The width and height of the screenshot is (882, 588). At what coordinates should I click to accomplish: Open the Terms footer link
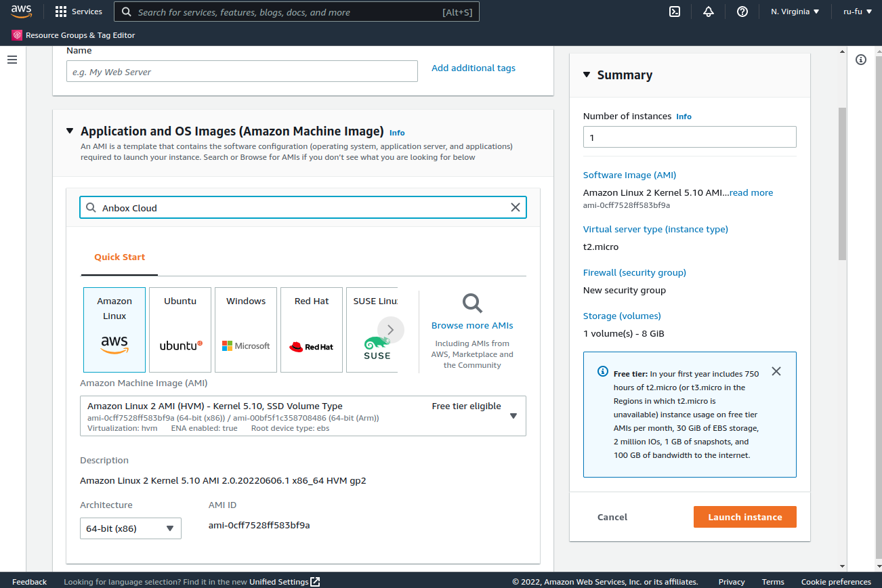click(x=773, y=582)
